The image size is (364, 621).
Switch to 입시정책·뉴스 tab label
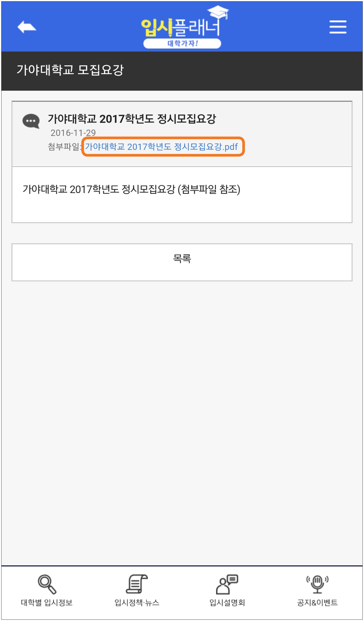pos(137,602)
